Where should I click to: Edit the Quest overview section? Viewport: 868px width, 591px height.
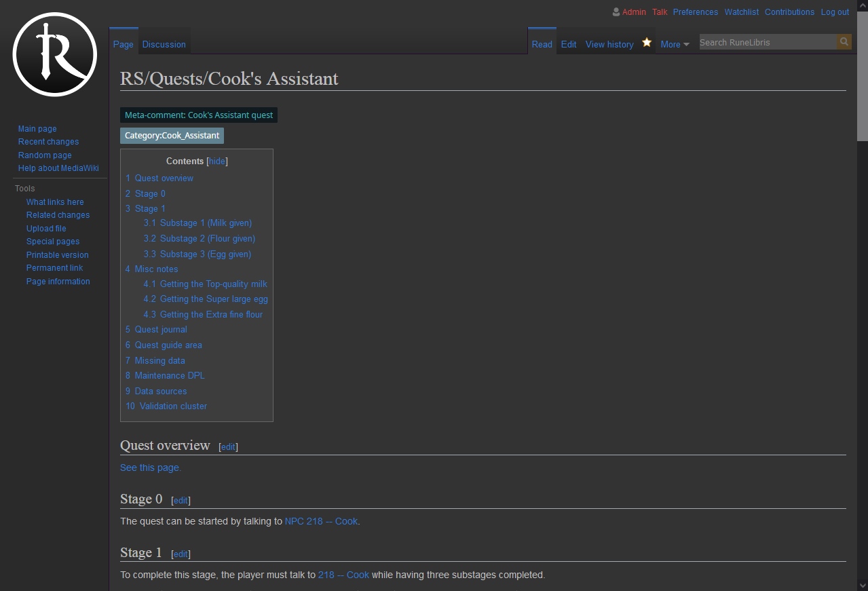228,447
